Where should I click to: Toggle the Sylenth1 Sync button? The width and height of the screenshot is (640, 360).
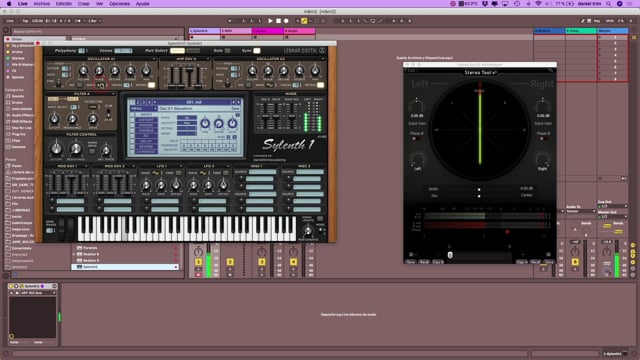point(256,51)
